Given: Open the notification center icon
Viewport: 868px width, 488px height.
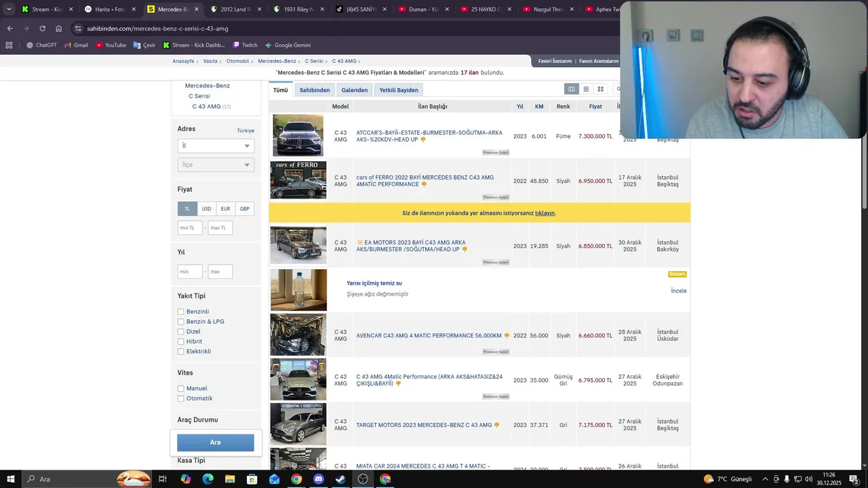Looking at the screenshot, I should pos(854,479).
